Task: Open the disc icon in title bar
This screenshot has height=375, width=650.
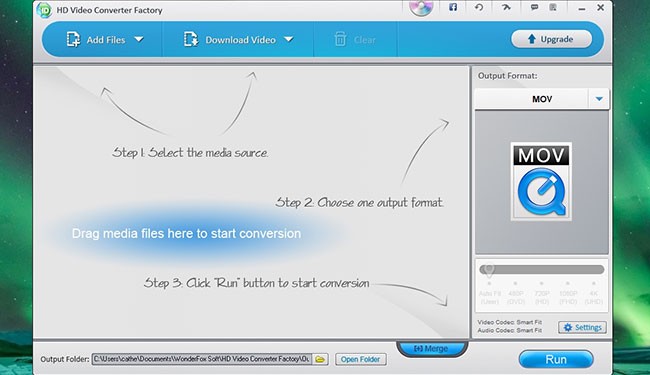Action: coord(421,7)
